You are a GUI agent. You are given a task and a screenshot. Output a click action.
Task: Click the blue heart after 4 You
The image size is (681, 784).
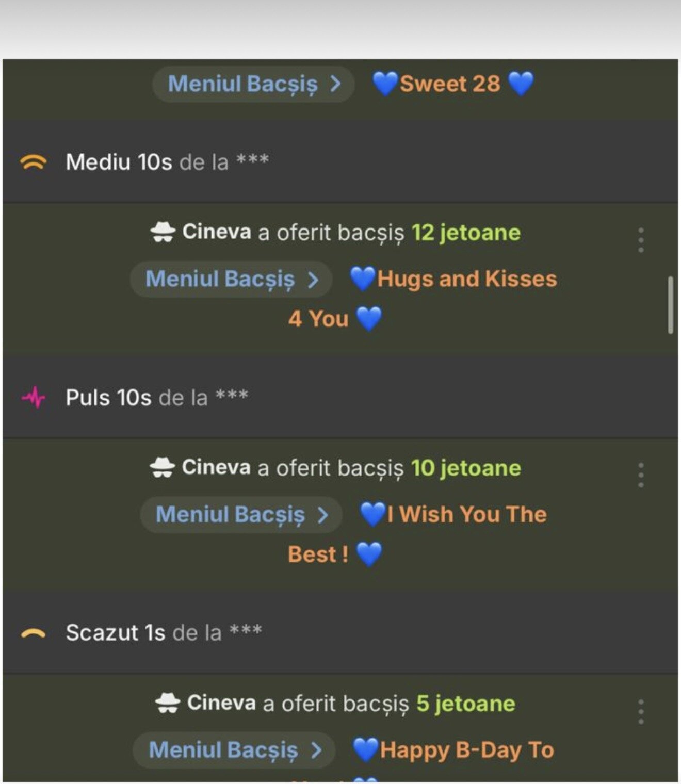pyautogui.click(x=369, y=318)
